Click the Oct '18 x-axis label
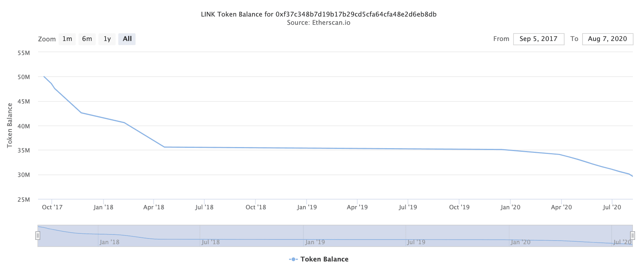 256,207
